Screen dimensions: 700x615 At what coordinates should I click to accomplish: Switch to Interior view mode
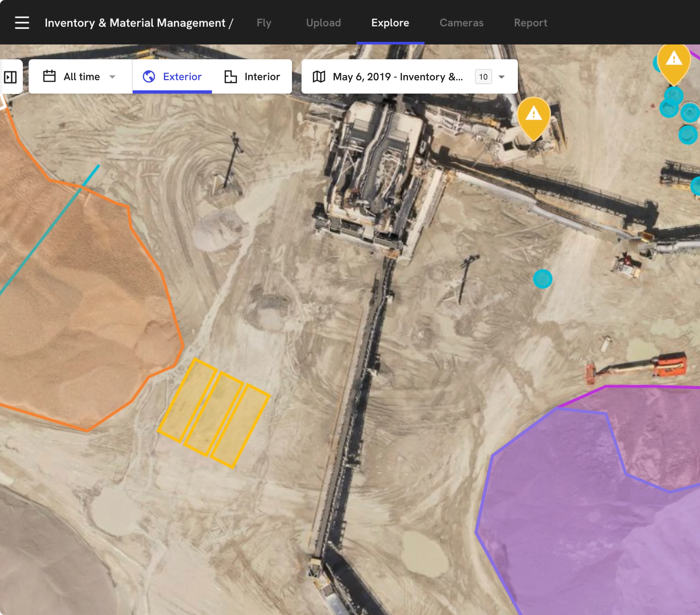[262, 76]
